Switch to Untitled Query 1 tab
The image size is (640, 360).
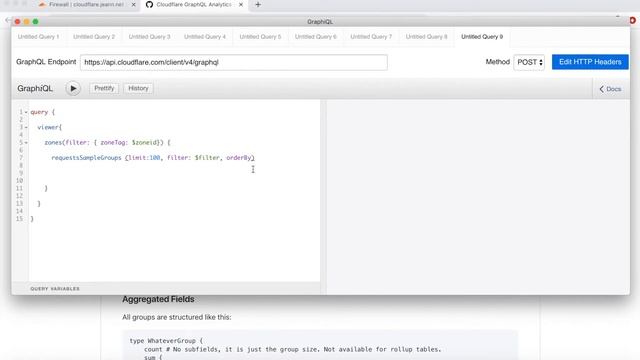pyautogui.click(x=38, y=37)
